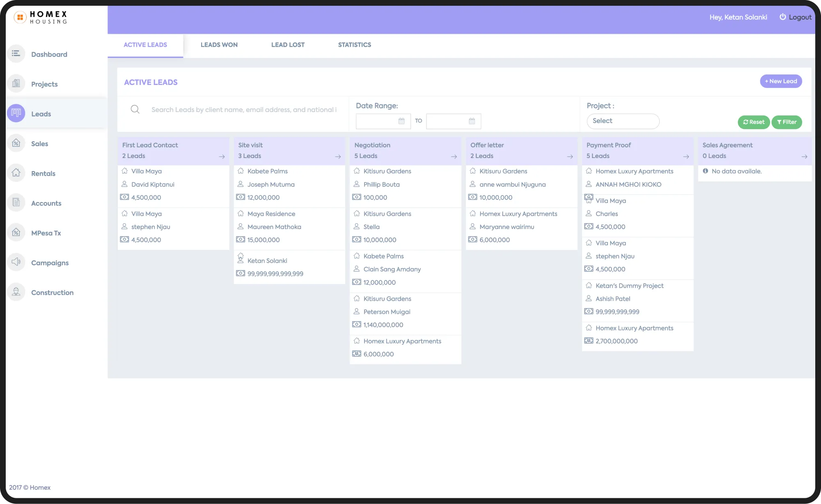Go to Projects menu item
Viewport: 821px width, 504px height.
44,84
